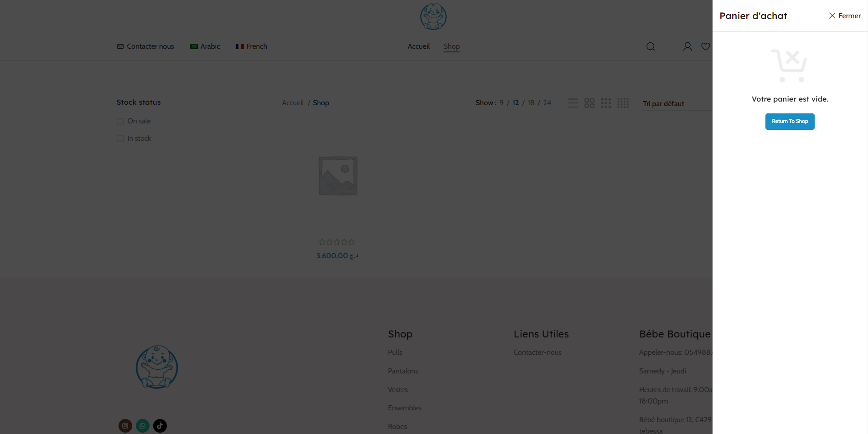Switch language to Arabic
This screenshot has height=434, width=868.
point(205,46)
